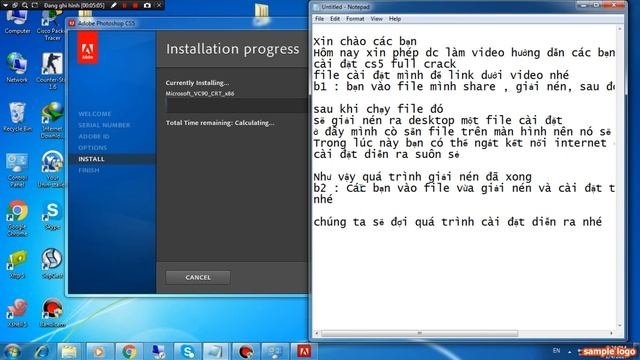The image size is (640, 360).
Task: Open Cisco Packet Tracer desktop shortcut
Action: (51, 25)
